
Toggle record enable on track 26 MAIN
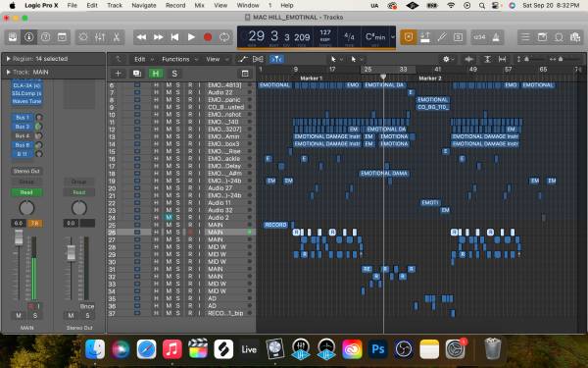pos(190,232)
